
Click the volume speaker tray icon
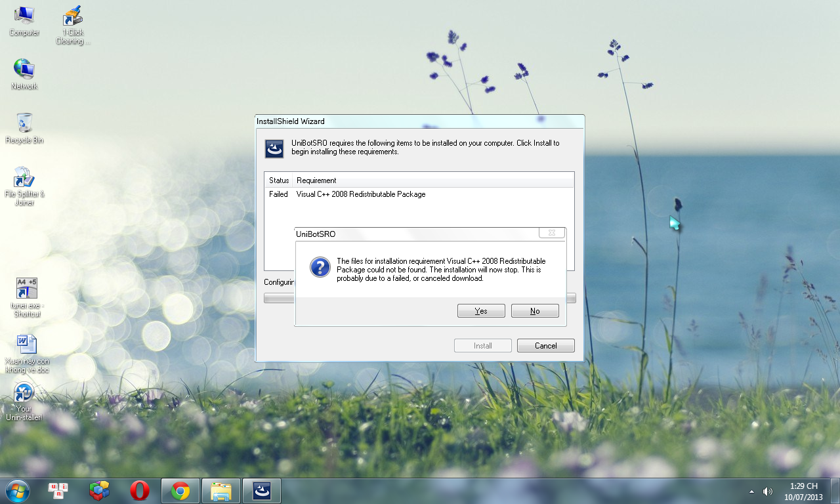click(x=767, y=491)
